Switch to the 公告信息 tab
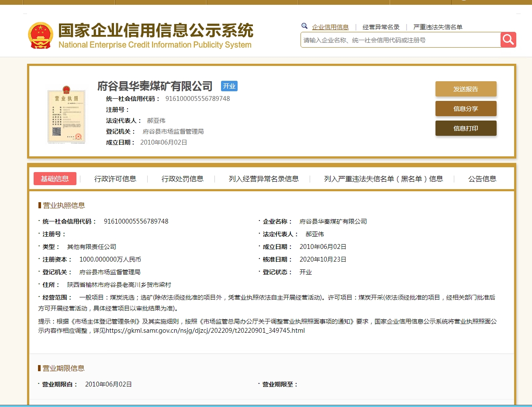The image size is (532, 407). [482, 179]
